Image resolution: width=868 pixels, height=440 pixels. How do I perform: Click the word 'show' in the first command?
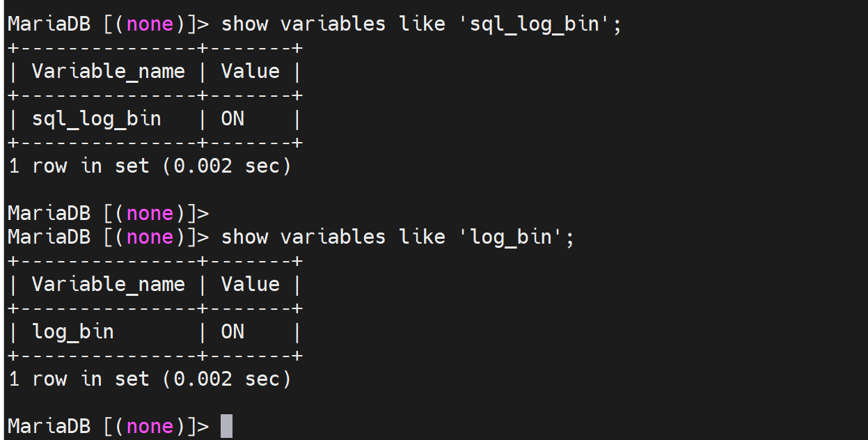tap(244, 24)
